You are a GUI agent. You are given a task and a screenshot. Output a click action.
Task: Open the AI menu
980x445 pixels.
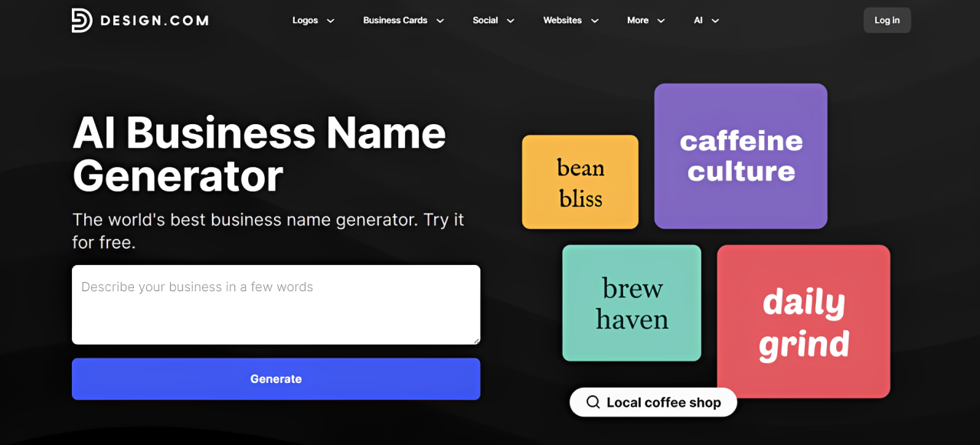698,21
